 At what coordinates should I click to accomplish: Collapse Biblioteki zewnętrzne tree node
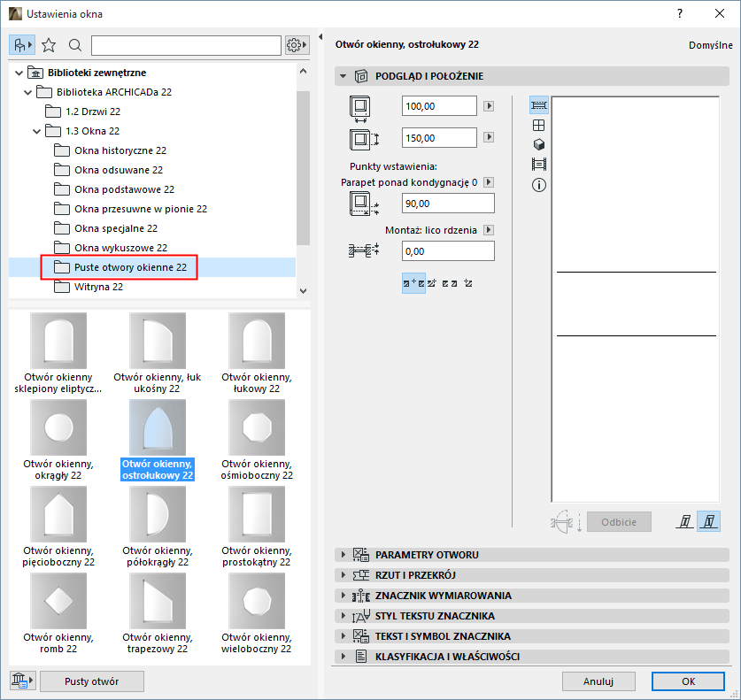tap(19, 73)
